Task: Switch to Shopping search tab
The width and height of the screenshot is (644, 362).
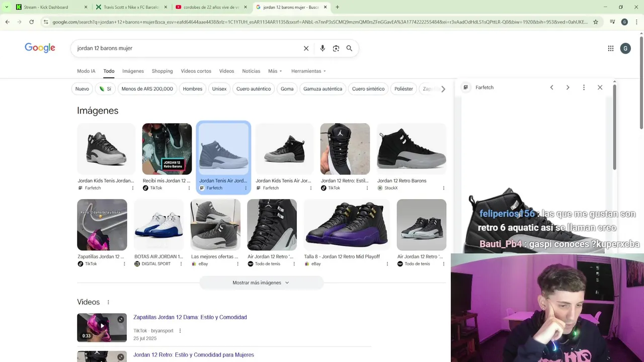Action: pos(162,71)
